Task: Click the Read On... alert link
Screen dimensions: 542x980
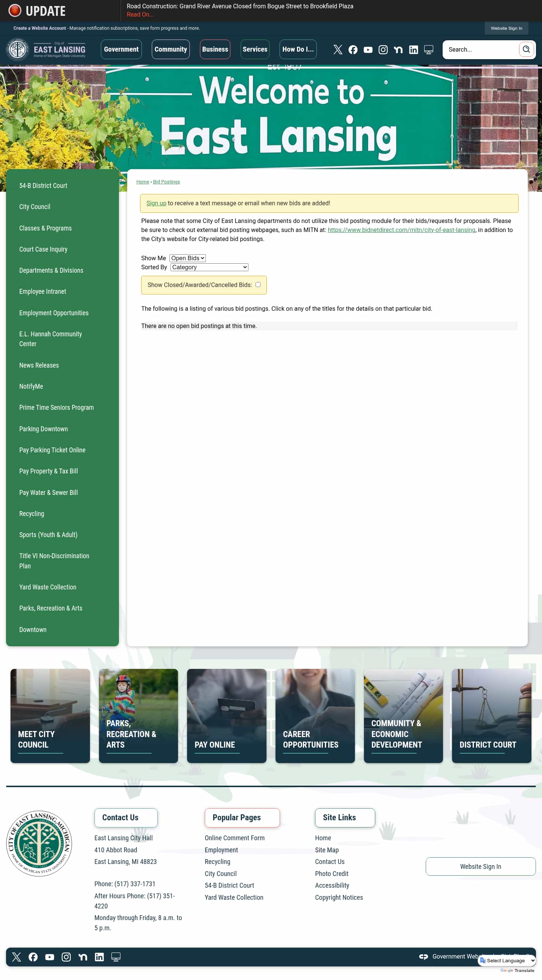Action: 140,14
